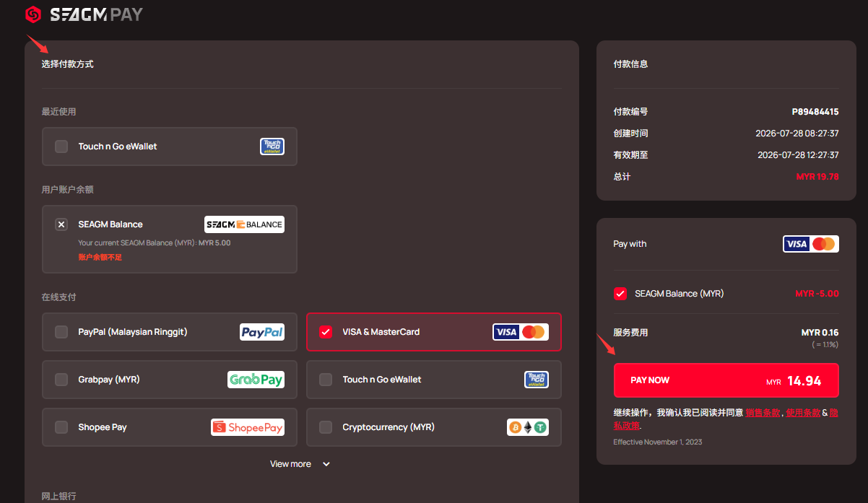Viewport: 868px width, 503px height.
Task: Click the Visa MasterCard logo in payment list
Action: (x=521, y=332)
